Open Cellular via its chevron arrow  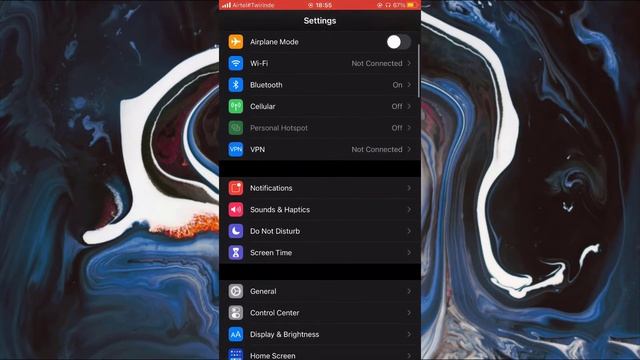[409, 106]
